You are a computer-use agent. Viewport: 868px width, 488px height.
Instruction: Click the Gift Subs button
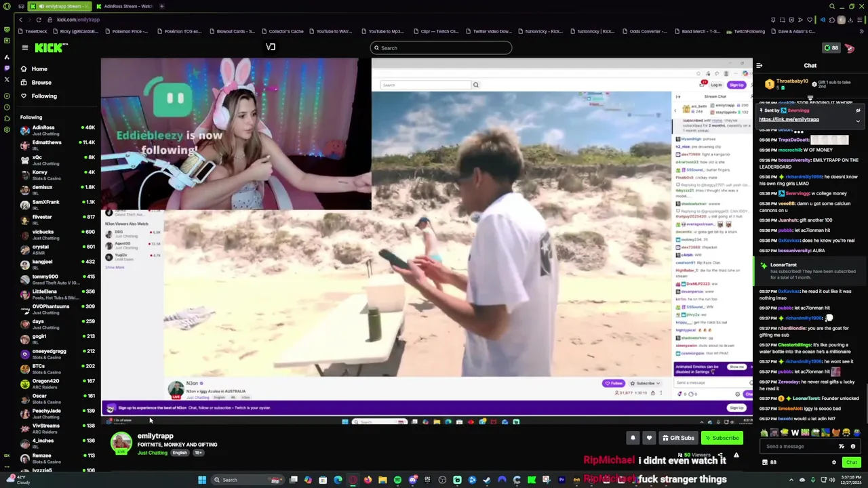click(x=678, y=438)
